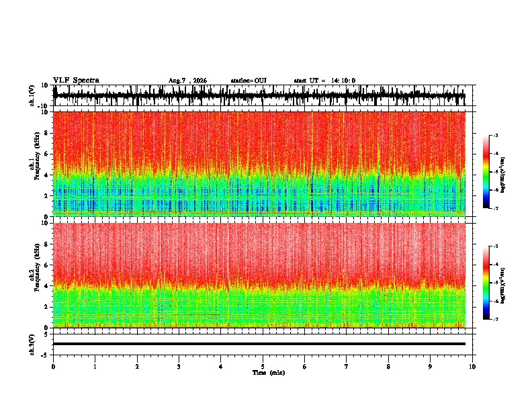Click the "-7" label below ch.2 colorbar
The width and height of the screenshot is (532, 411).
pos(496,319)
